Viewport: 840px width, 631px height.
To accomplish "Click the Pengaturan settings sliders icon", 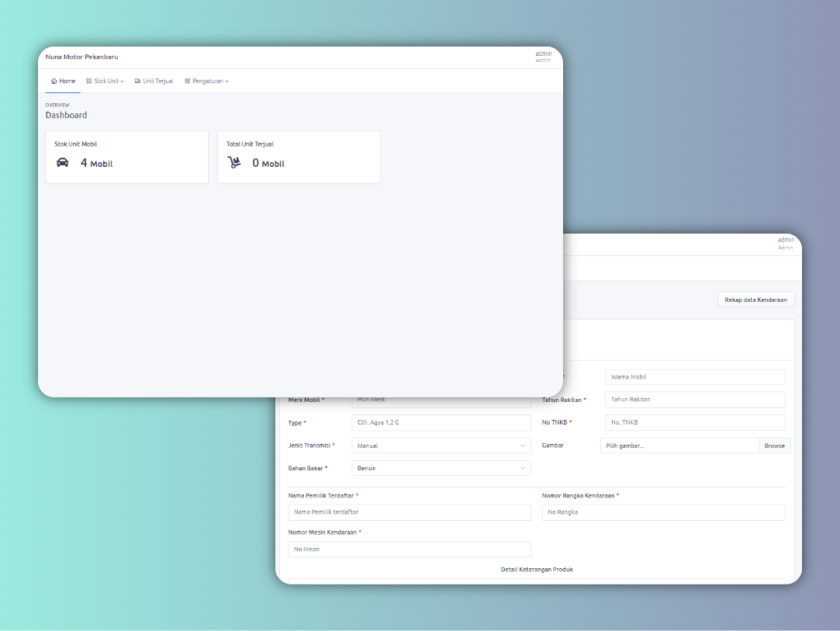I will coord(187,81).
